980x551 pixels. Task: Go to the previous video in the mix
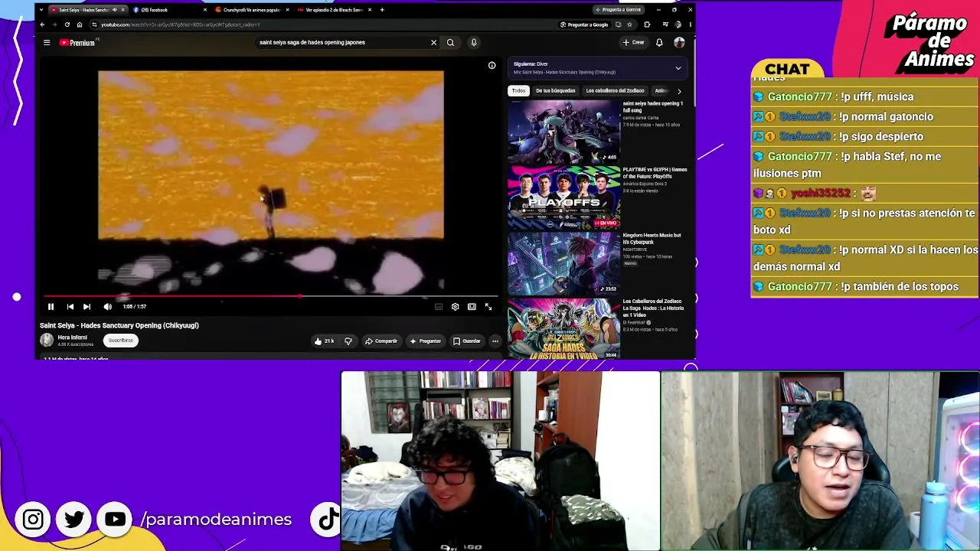coord(70,307)
